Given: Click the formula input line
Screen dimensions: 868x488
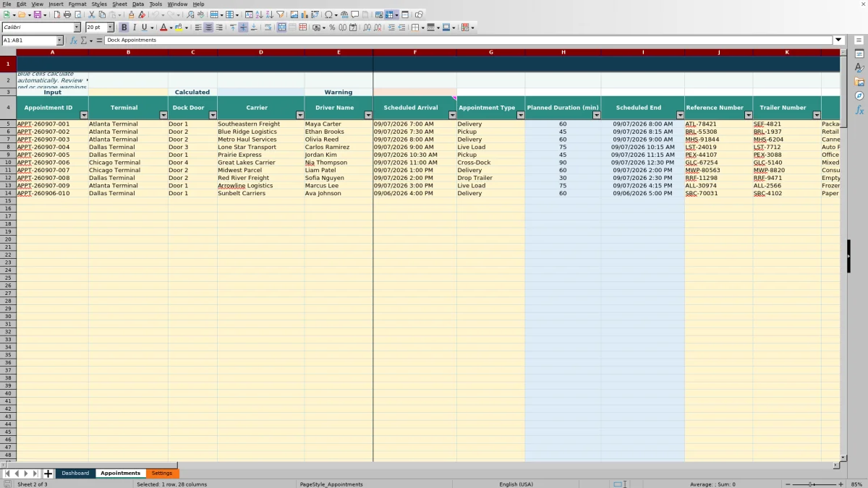Looking at the screenshot, I should (469, 40).
